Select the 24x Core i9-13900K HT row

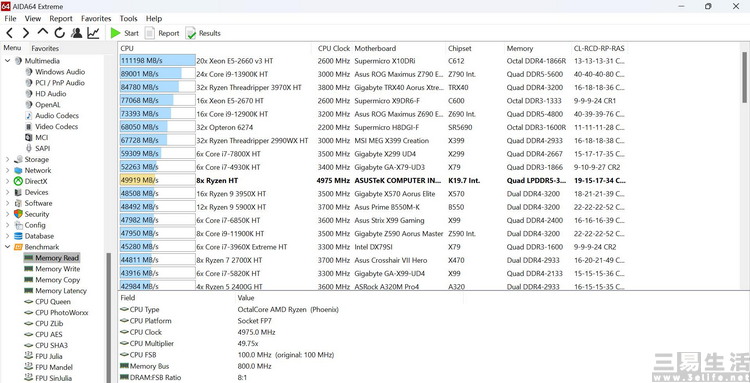(x=373, y=74)
